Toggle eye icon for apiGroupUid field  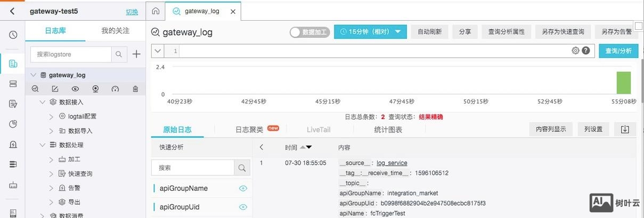(x=243, y=207)
